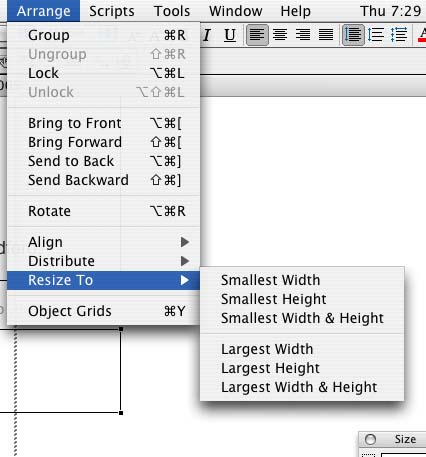Viewport: 426px width, 457px height.
Task: Click the menu bar clock
Action: pyautogui.click(x=391, y=11)
